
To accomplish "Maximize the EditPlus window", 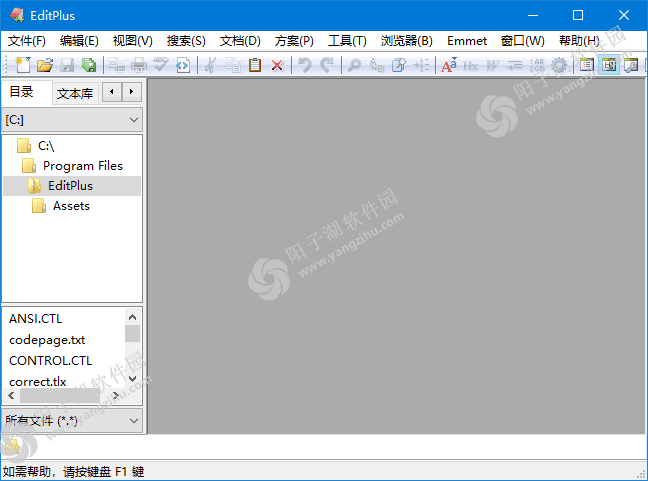I will click(x=578, y=15).
